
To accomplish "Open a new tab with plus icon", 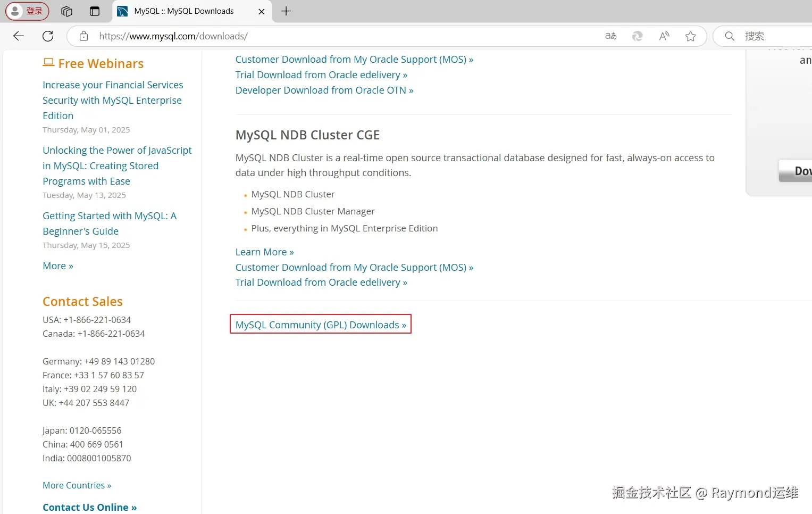I will 286,11.
